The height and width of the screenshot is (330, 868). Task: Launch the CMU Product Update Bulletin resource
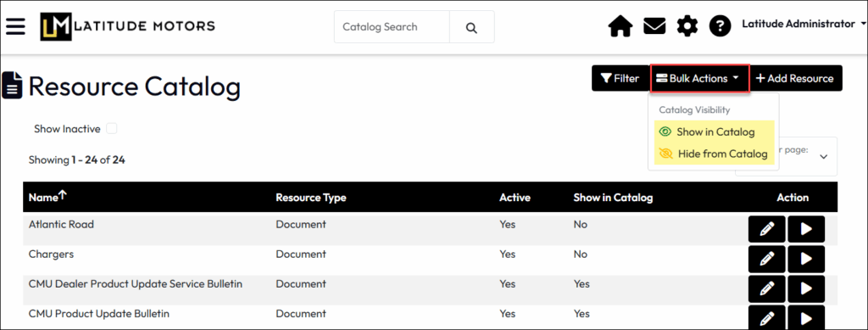tap(807, 317)
